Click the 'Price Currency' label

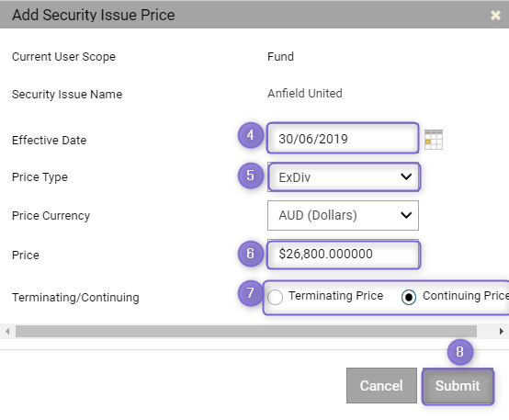51,216
